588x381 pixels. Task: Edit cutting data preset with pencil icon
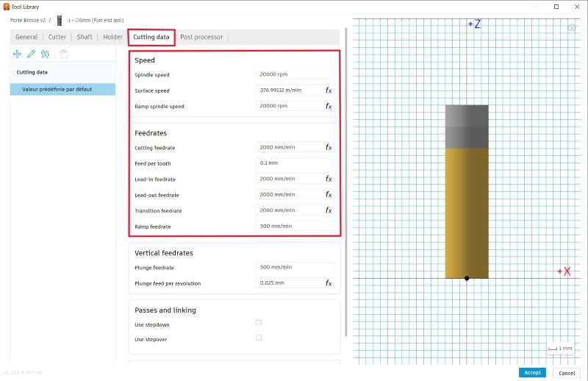click(x=31, y=54)
